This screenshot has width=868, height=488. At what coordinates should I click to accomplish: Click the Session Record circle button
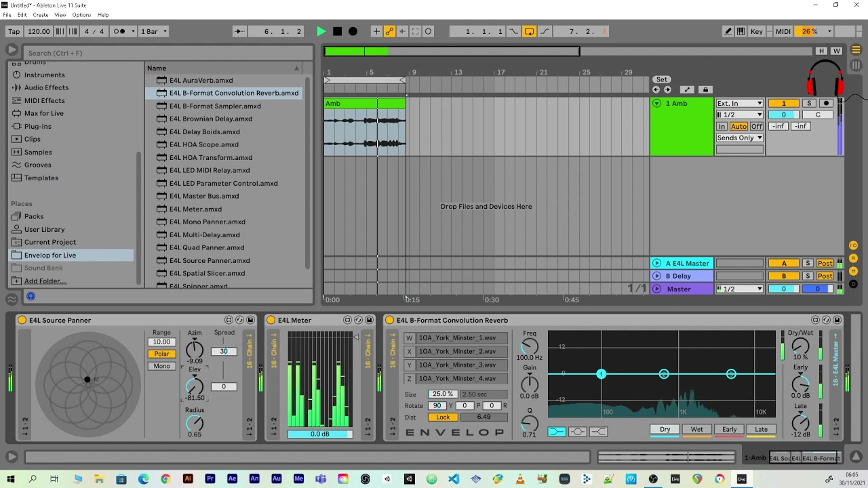click(428, 31)
